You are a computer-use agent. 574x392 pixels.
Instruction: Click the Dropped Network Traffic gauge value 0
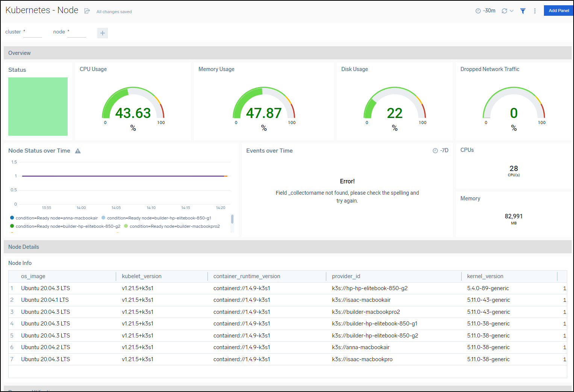pos(514,113)
